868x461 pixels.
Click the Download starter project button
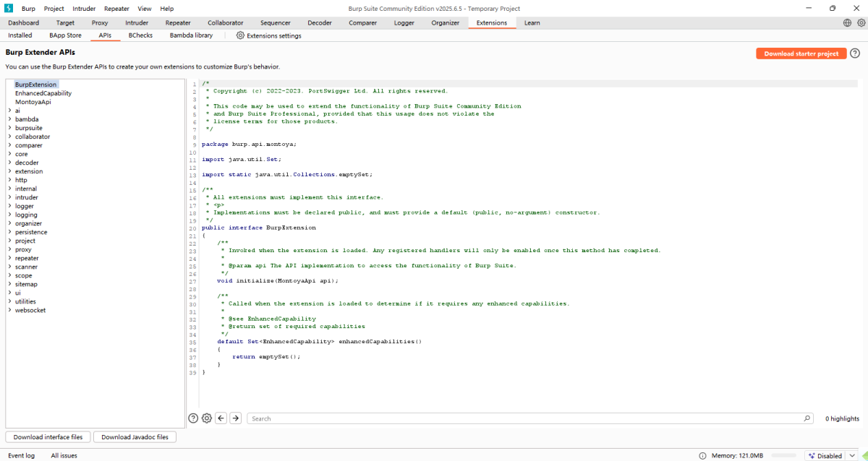coord(801,53)
